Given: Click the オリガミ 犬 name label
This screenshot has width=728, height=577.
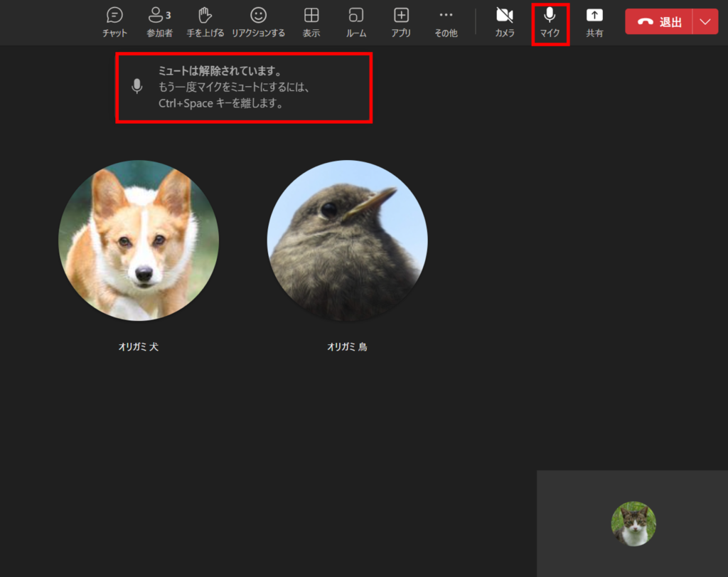Looking at the screenshot, I should point(139,347).
